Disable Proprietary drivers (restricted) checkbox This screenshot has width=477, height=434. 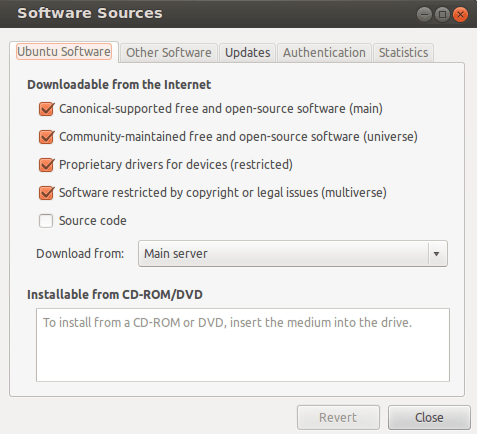coord(46,165)
